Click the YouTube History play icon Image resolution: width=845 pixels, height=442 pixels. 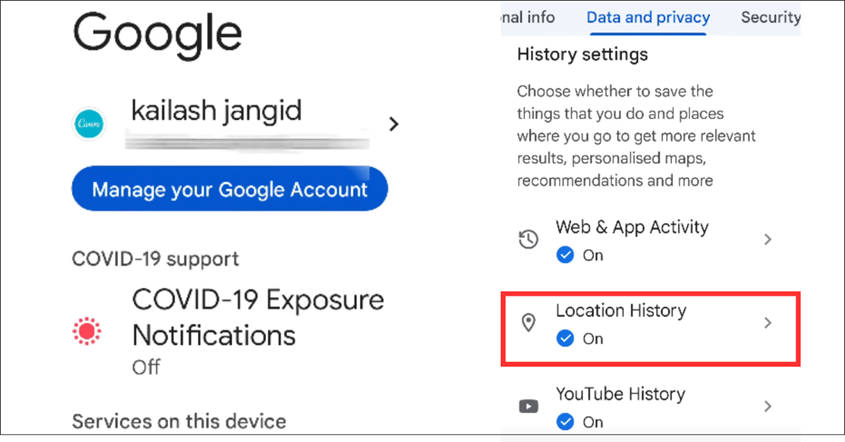[528, 406]
